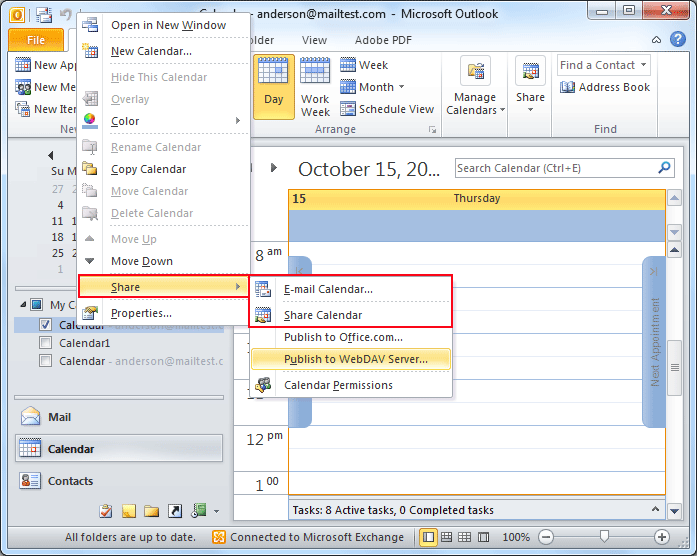This screenshot has height=556, width=697.
Task: Click zoom out minus button
Action: pyautogui.click(x=545, y=537)
